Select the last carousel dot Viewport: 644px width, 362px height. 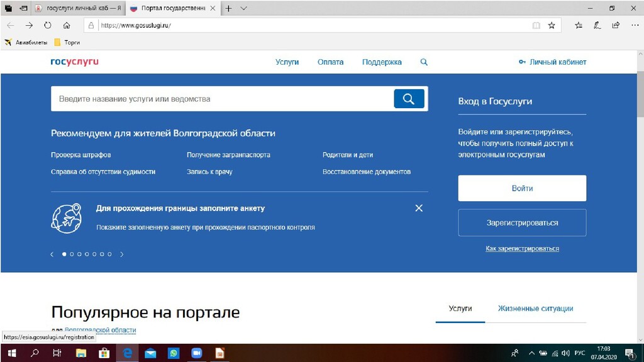pyautogui.click(x=109, y=254)
